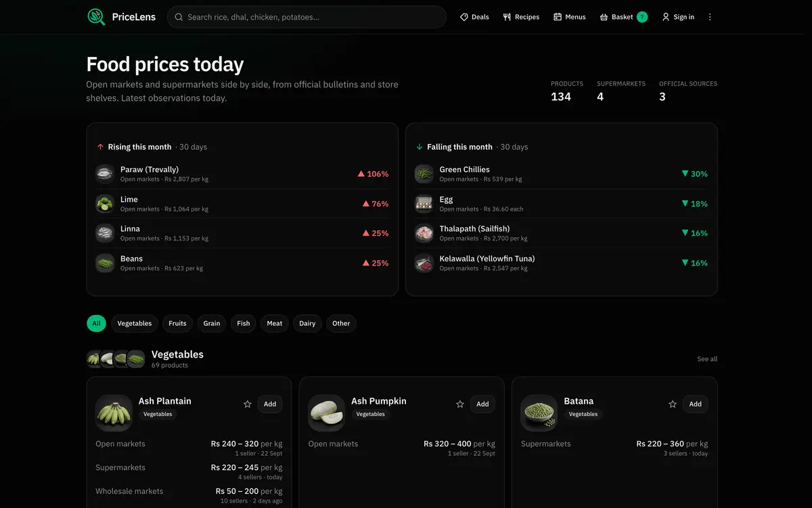Viewport: 812px width, 508px height.
Task: Click the Rising this month heading
Action: (139, 147)
